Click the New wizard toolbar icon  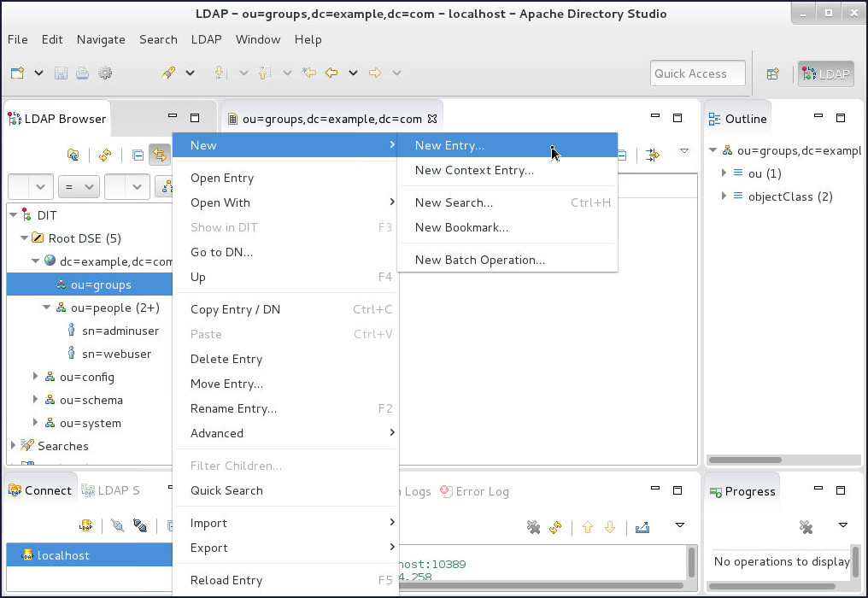tap(17, 73)
